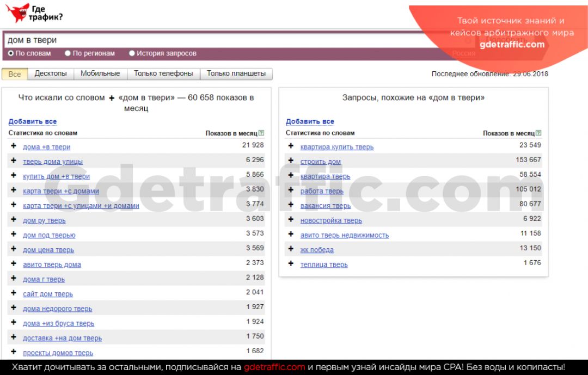Click help icon in similar queries column header
588x375 pixels.
pos(538,133)
